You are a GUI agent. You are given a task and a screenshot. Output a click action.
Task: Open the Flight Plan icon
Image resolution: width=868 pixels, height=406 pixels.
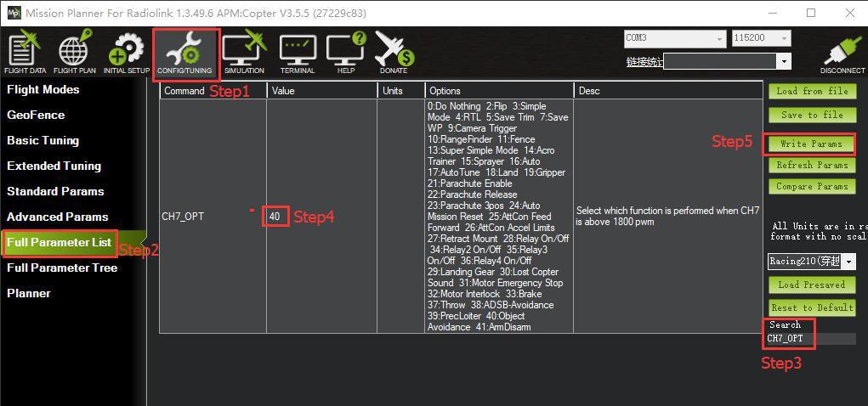[75, 53]
